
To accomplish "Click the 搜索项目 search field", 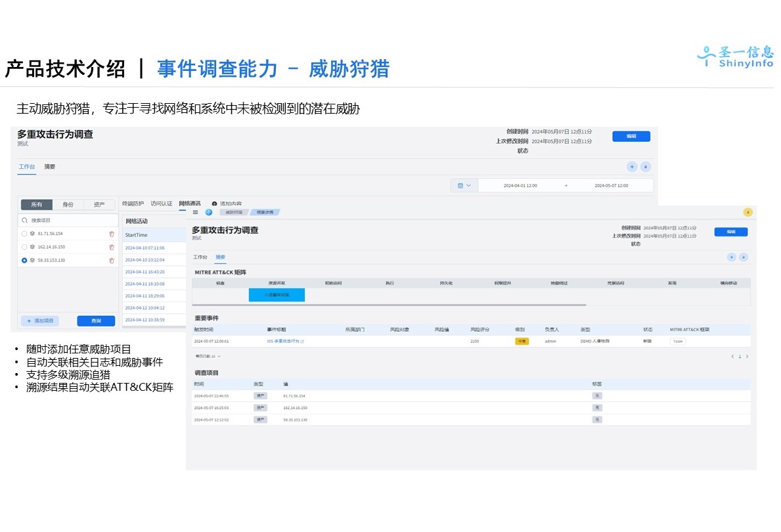I will (x=68, y=221).
